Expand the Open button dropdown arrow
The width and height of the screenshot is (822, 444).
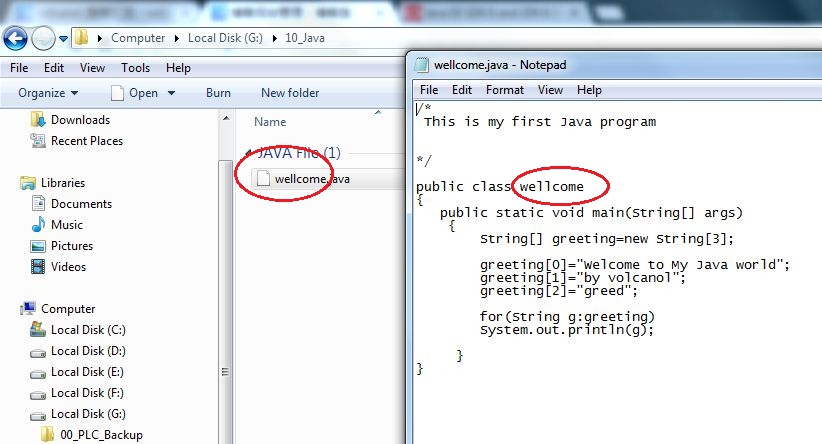pyautogui.click(x=171, y=93)
